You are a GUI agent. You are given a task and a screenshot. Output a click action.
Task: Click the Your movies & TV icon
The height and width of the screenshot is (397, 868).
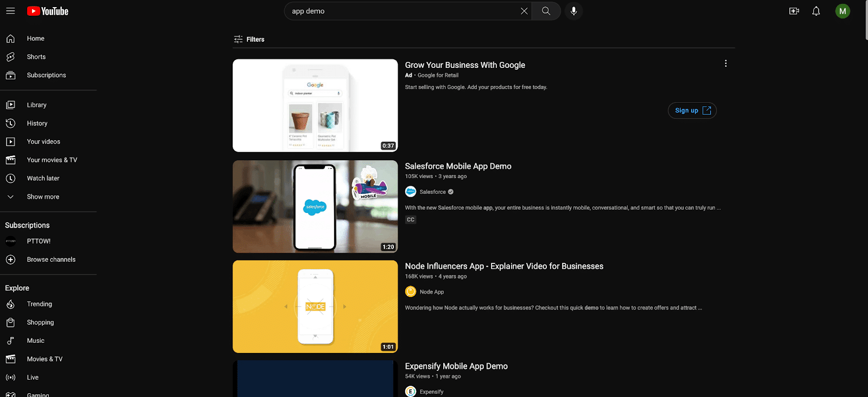click(10, 160)
